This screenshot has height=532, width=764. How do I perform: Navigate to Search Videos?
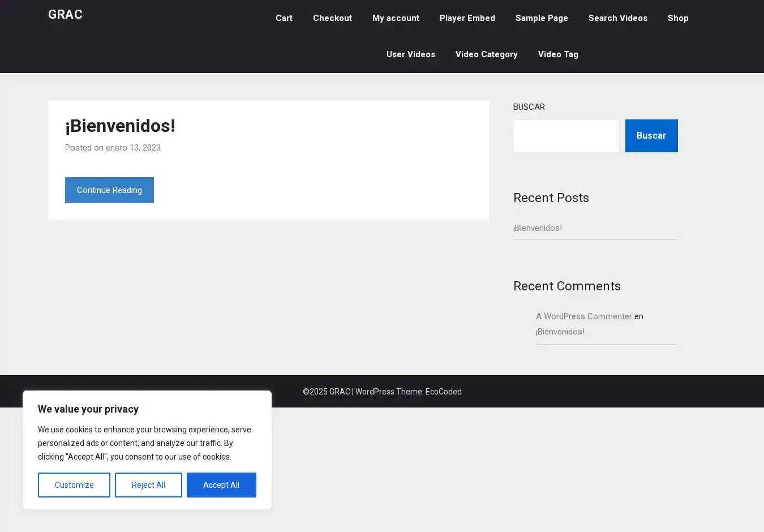(x=617, y=18)
